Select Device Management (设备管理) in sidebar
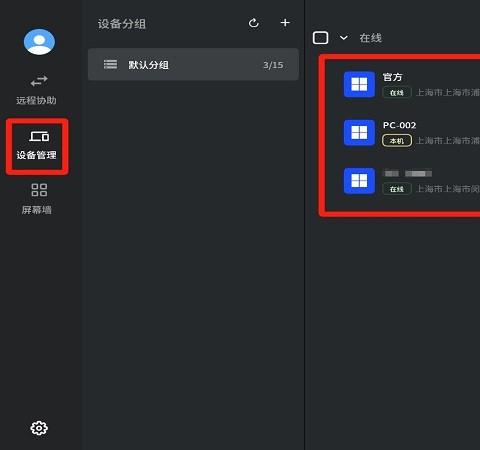 pyautogui.click(x=37, y=146)
